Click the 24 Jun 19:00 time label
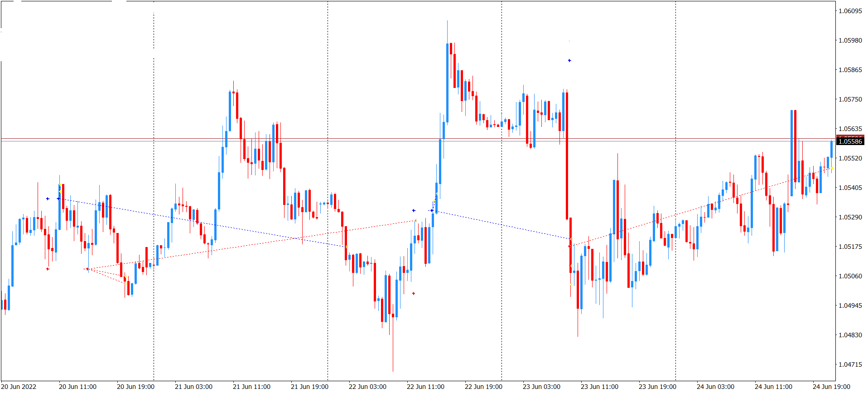This screenshot has height=393, width=868. pos(831,387)
